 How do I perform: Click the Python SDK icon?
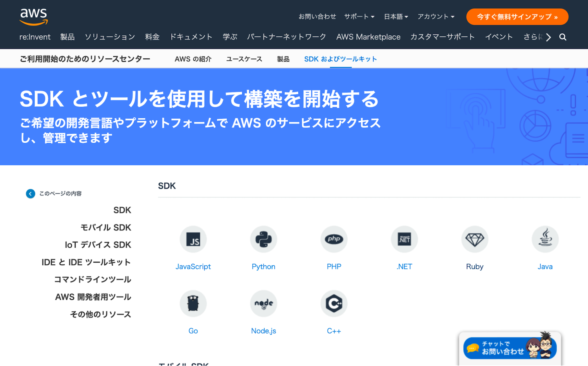[x=263, y=239]
